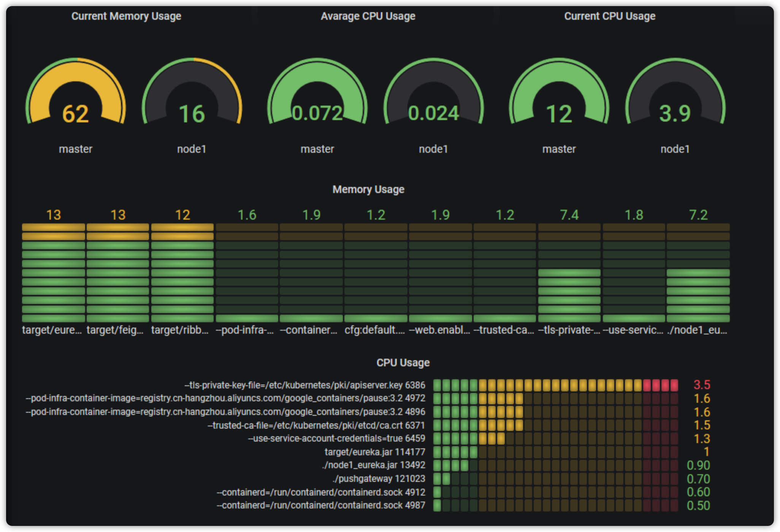The image size is (780, 532).
Task: Select the master memory gauge showing 62
Action: [x=76, y=91]
